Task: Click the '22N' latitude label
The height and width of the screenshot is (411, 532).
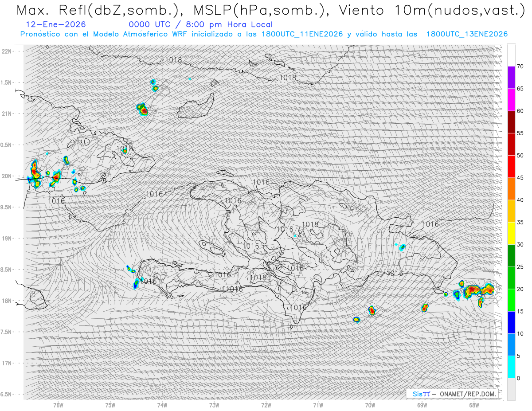Action: pos(7,51)
